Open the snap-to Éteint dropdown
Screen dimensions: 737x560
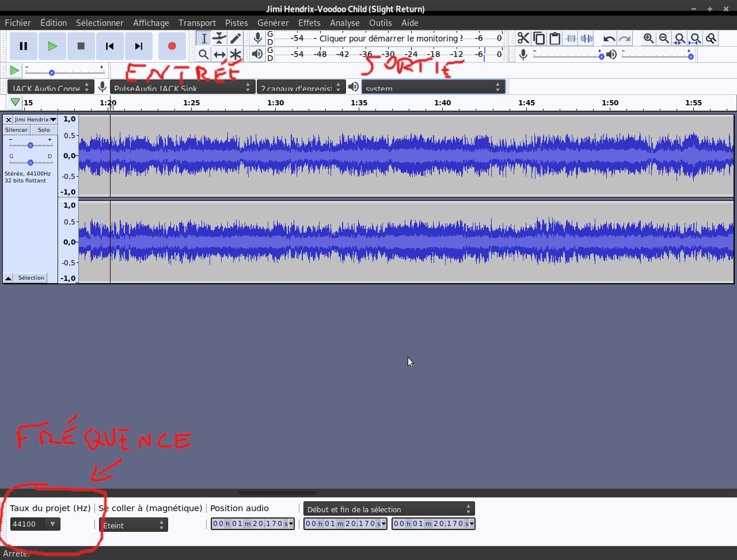point(134,525)
